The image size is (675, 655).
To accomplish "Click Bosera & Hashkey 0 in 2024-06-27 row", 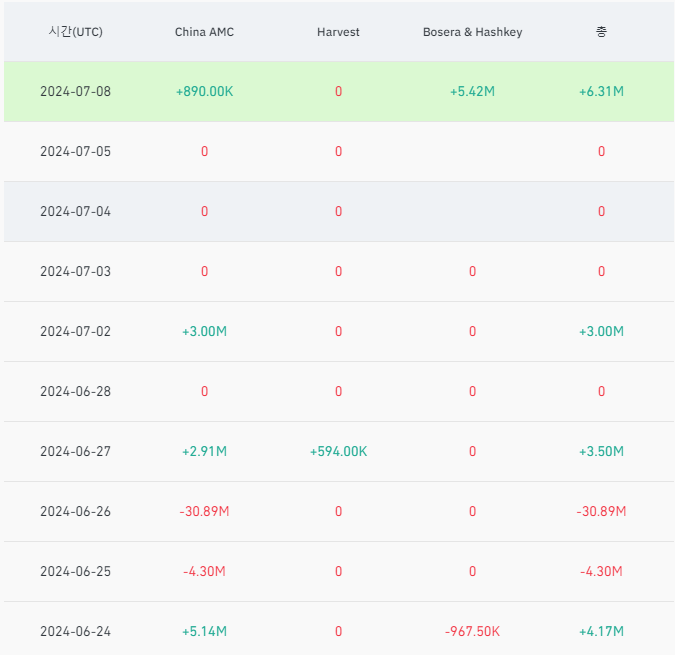I will [x=473, y=451].
